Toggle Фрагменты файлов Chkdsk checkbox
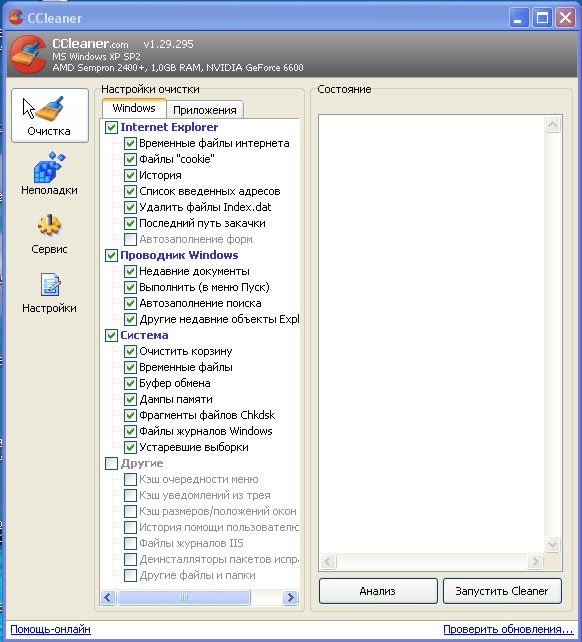Image resolution: width=582 pixels, height=642 pixels. [x=130, y=415]
